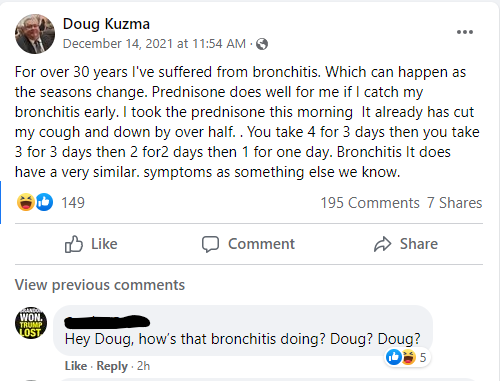View the 7 Shares list
Screen dimensions: 500x381
point(455,203)
